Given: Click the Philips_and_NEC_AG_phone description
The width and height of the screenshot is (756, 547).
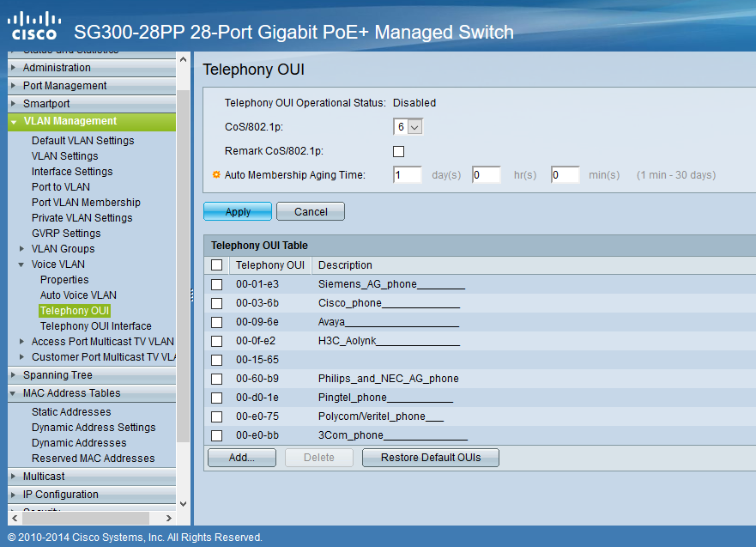Looking at the screenshot, I should (x=389, y=379).
